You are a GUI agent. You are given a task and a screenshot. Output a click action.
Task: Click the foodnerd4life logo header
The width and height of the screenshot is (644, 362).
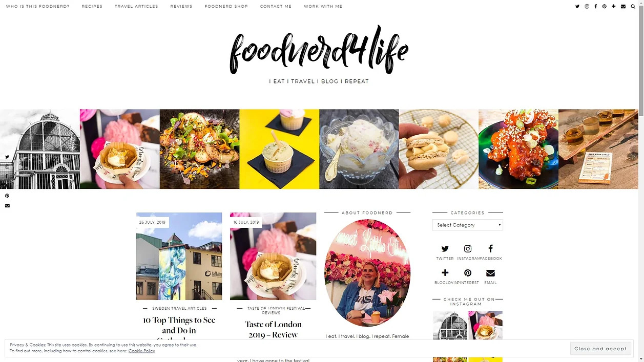[x=319, y=50]
